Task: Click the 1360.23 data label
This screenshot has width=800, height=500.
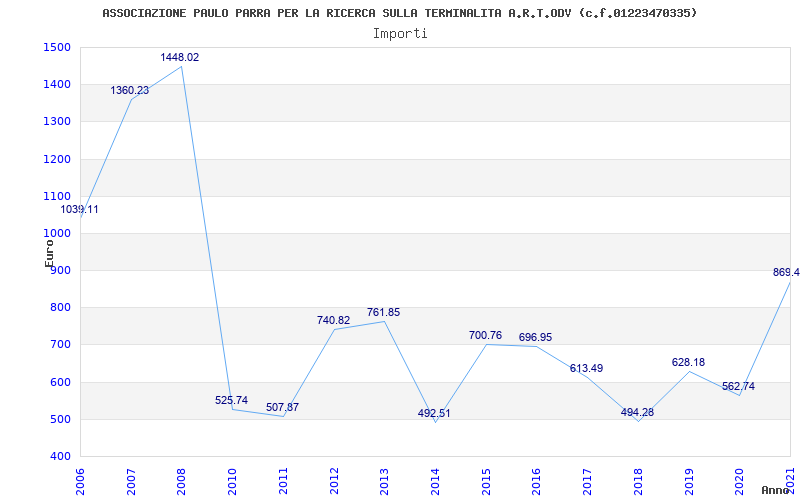Action: (130, 90)
